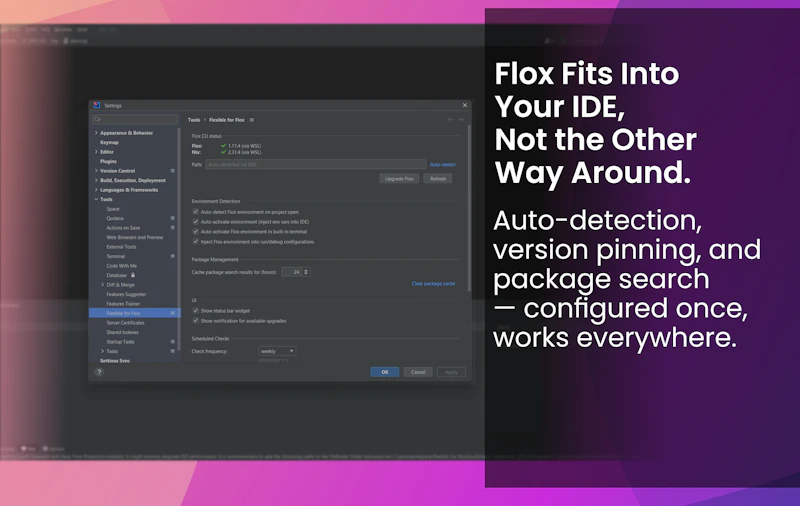The image size is (800, 506).
Task: Collapse the Tools tree node
Action: [x=96, y=199]
